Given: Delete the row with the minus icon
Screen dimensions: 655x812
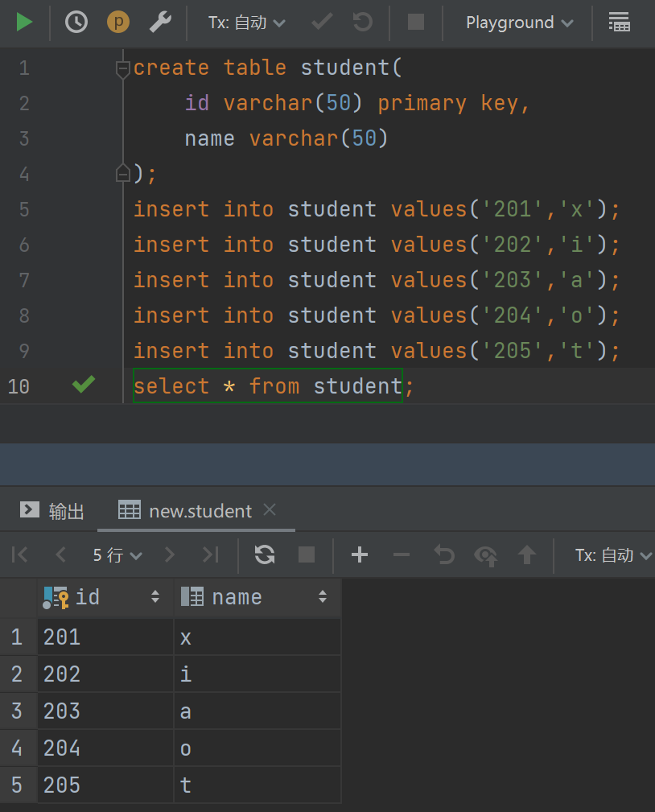Looking at the screenshot, I should 402,555.
